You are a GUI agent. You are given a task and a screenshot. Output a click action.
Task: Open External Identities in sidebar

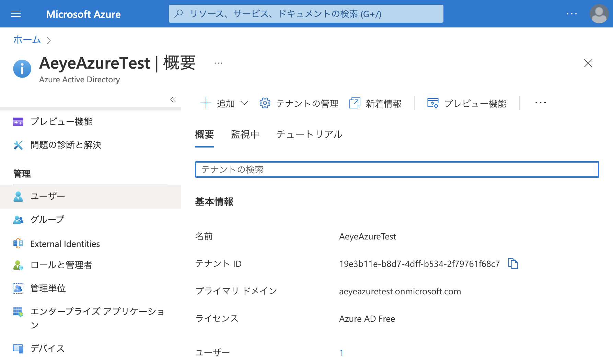pos(65,244)
